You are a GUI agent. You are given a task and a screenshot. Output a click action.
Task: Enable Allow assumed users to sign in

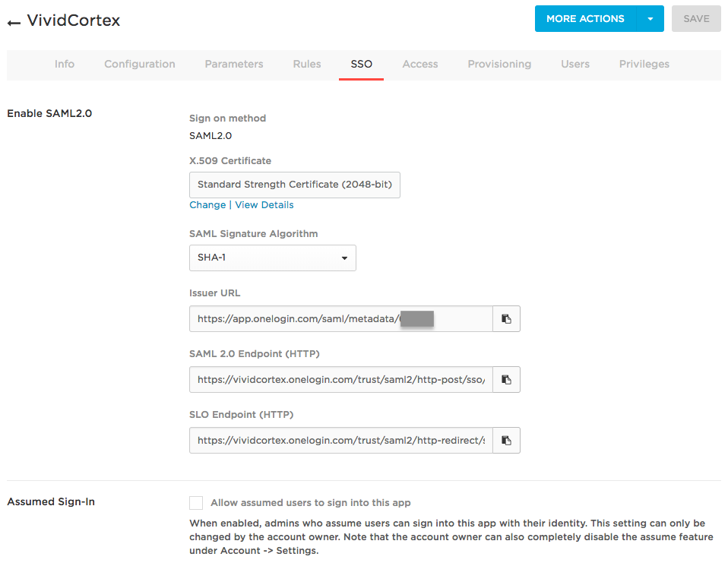[196, 503]
